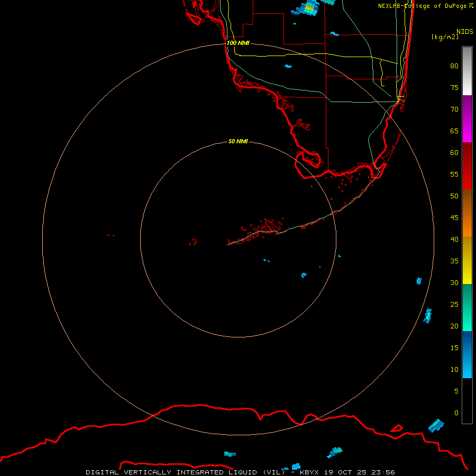
Task: Click the 45 value on the scale
Action: (454, 218)
